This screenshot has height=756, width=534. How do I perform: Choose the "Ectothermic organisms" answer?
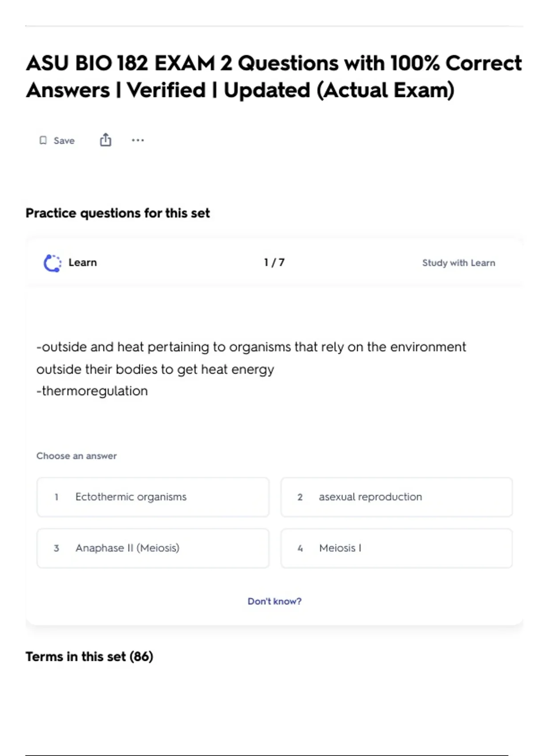tap(131, 497)
